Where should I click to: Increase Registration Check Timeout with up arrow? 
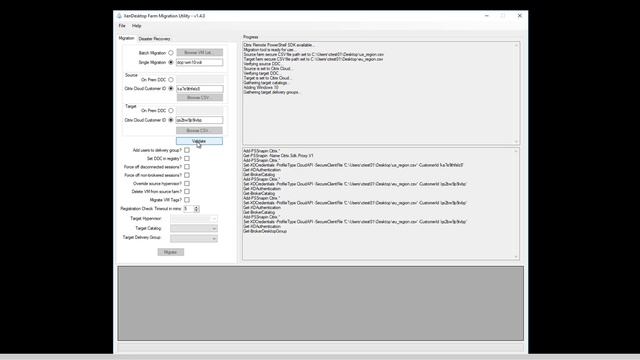197,207
